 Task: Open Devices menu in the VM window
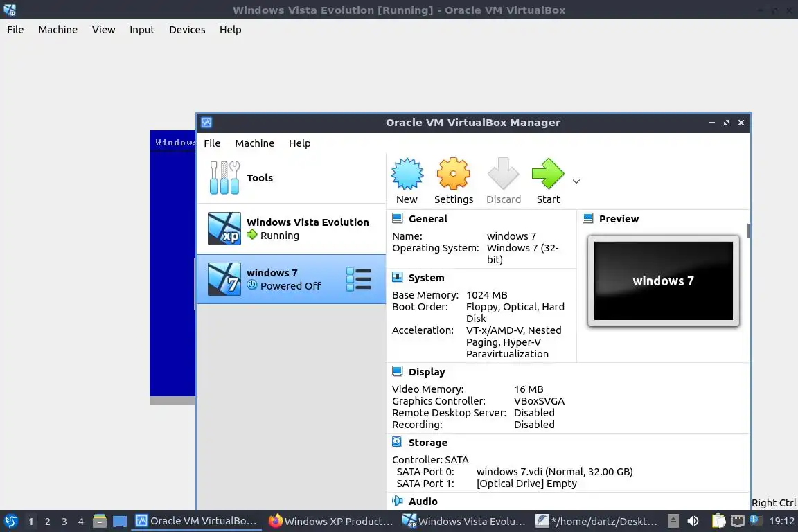pyautogui.click(x=187, y=30)
